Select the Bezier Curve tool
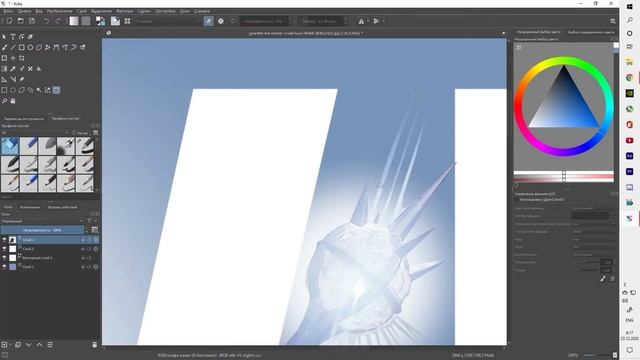Viewport: 640px width, 360px height. click(x=56, y=47)
